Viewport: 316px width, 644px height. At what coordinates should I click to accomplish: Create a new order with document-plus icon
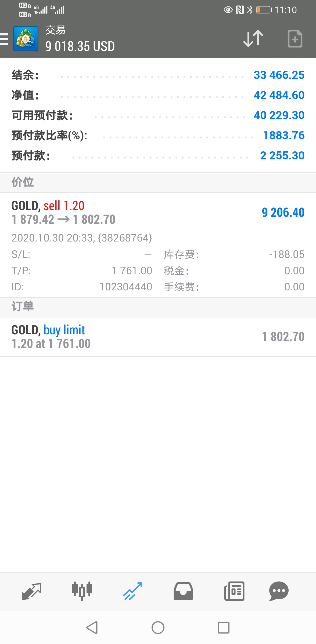(295, 39)
